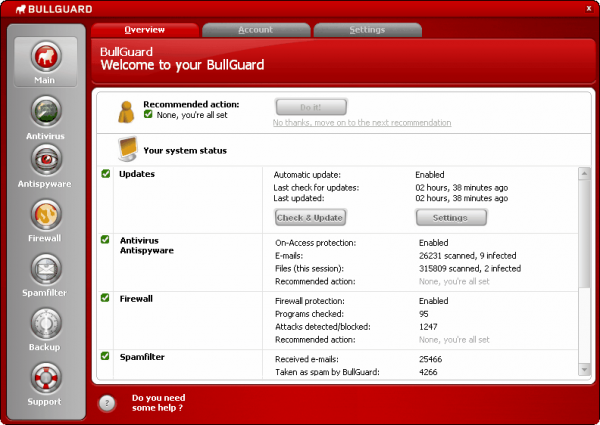Click the Updates Settings button
600x425 pixels.
[x=451, y=218]
